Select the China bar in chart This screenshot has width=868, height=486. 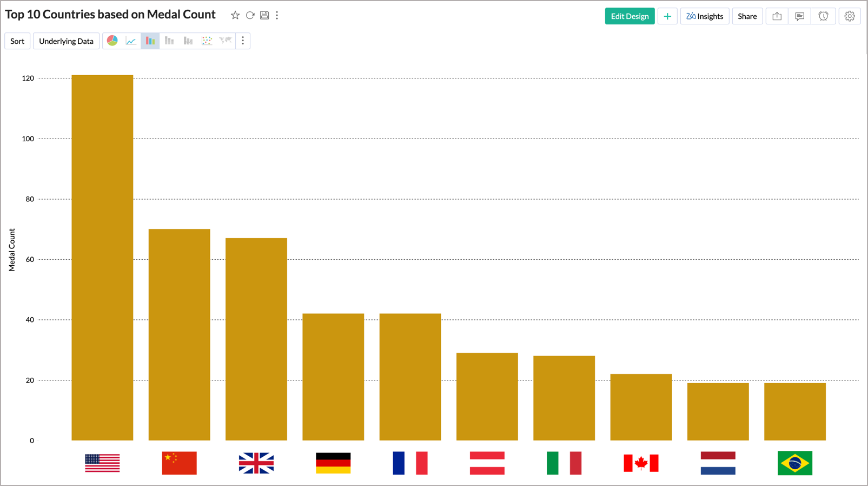[179, 334]
